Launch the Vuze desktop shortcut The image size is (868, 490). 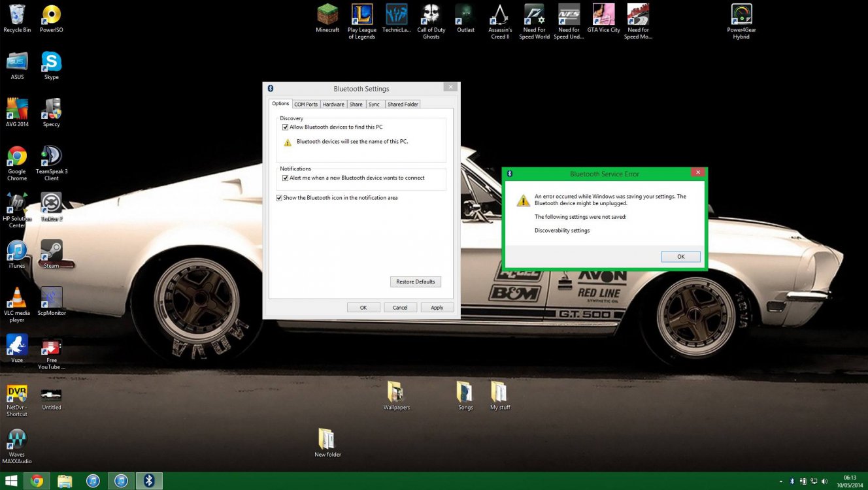17,348
